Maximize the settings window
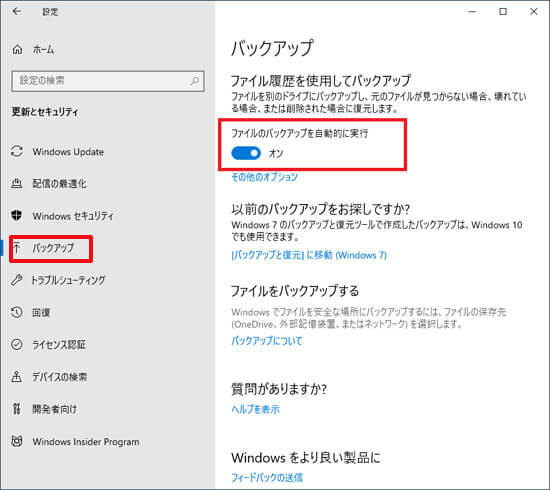 (x=503, y=12)
